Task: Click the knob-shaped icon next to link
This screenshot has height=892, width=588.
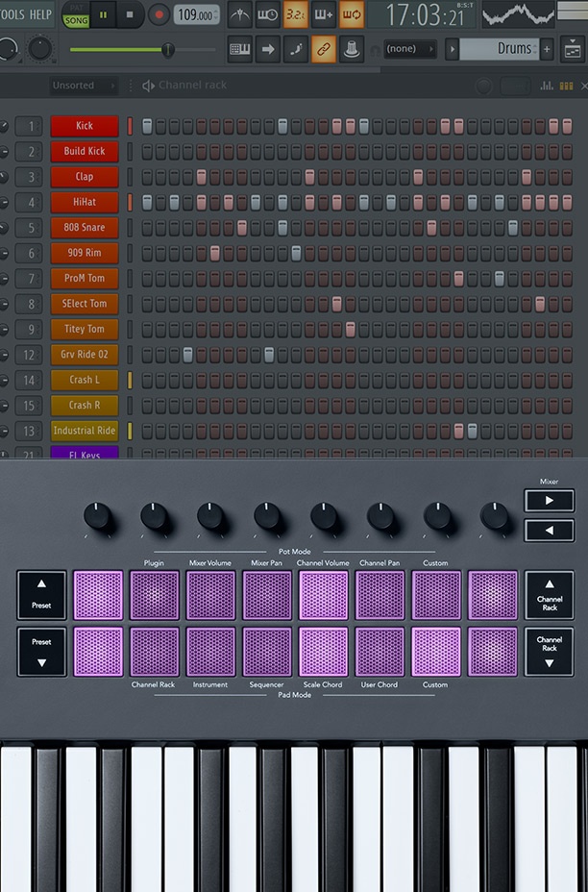Action: (x=352, y=49)
